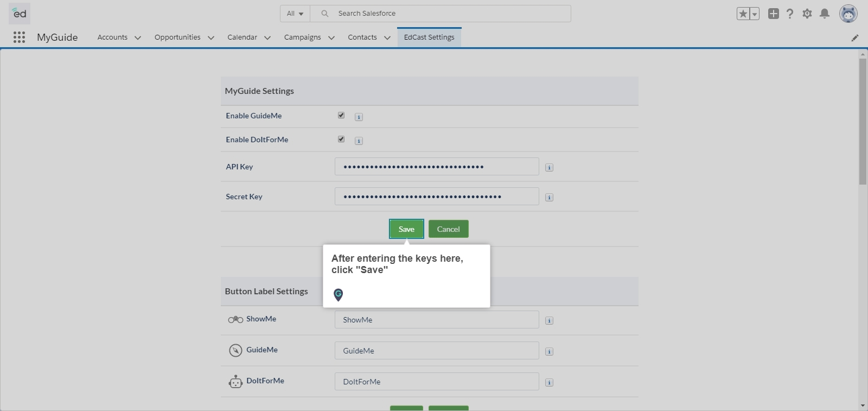Click the DoItForMe robot icon
Image resolution: width=868 pixels, height=411 pixels.
point(235,381)
